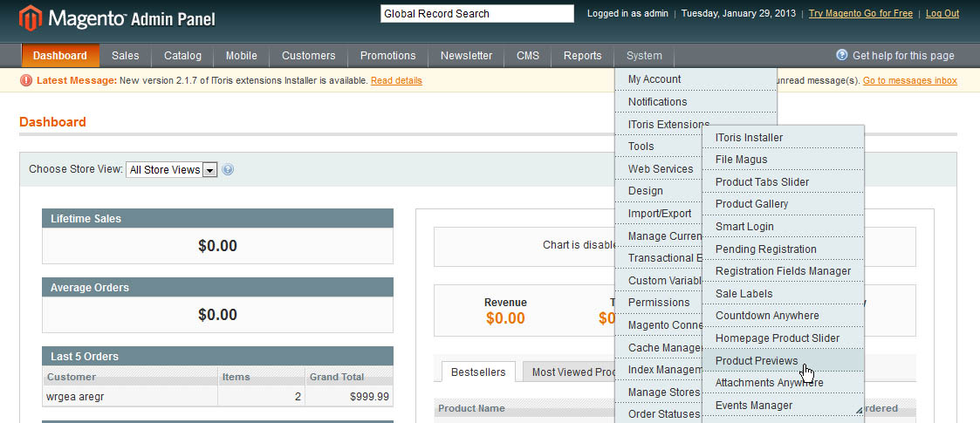Open the Newsletter menu
The height and width of the screenshot is (423, 980).
coord(466,56)
